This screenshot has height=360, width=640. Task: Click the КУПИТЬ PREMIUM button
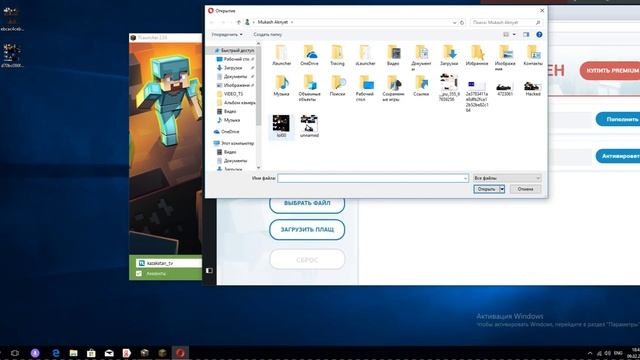coord(610,71)
